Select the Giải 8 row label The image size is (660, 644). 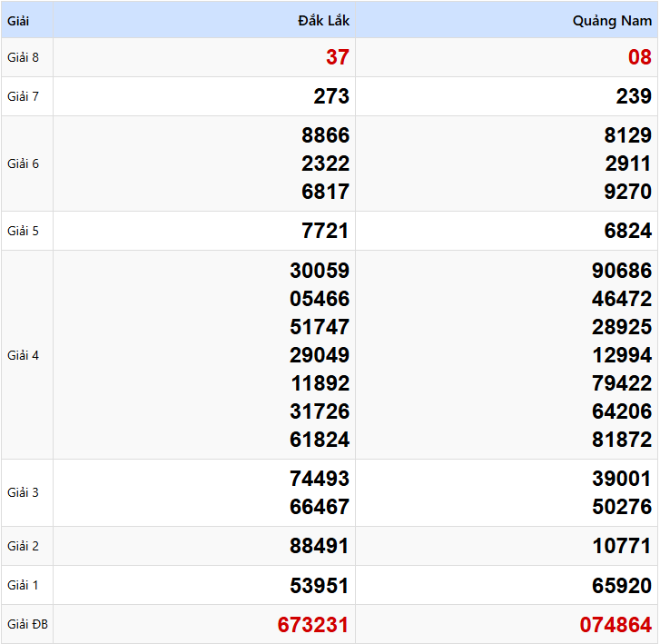tap(24, 57)
